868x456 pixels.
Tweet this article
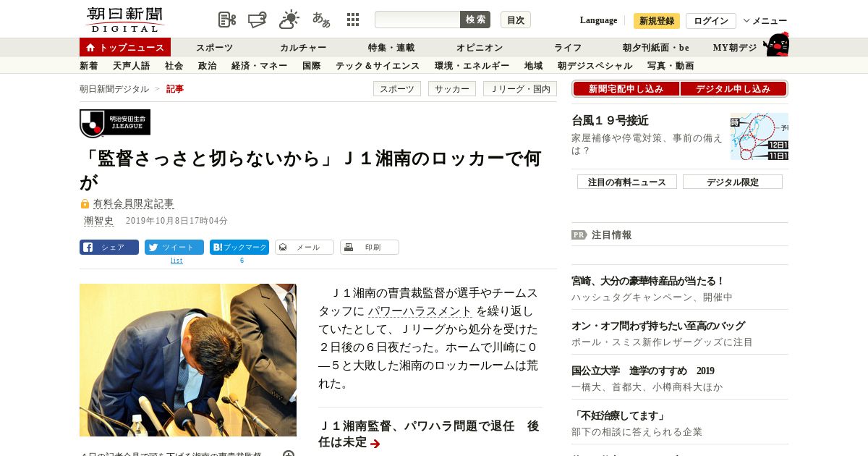point(174,247)
